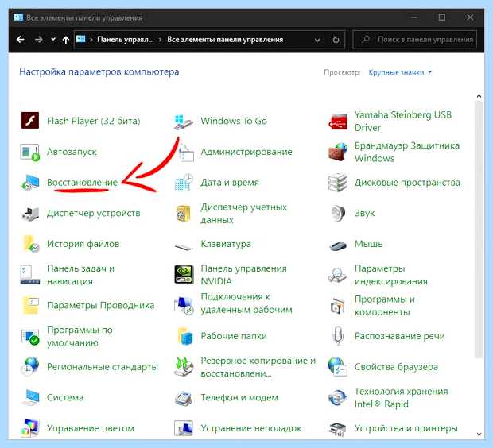Click the scrollbar up arrow
Image resolution: width=493 pixels, height=448 pixels.
(479, 96)
